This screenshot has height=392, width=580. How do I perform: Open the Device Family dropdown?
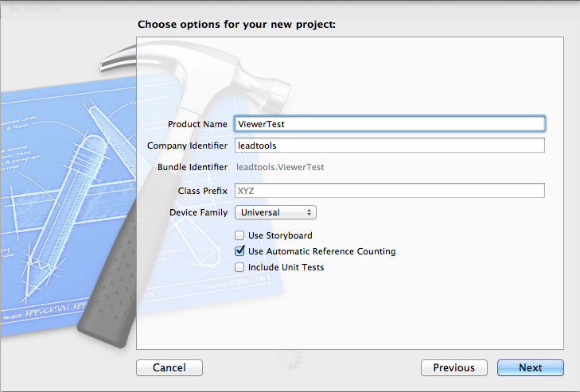pos(275,212)
